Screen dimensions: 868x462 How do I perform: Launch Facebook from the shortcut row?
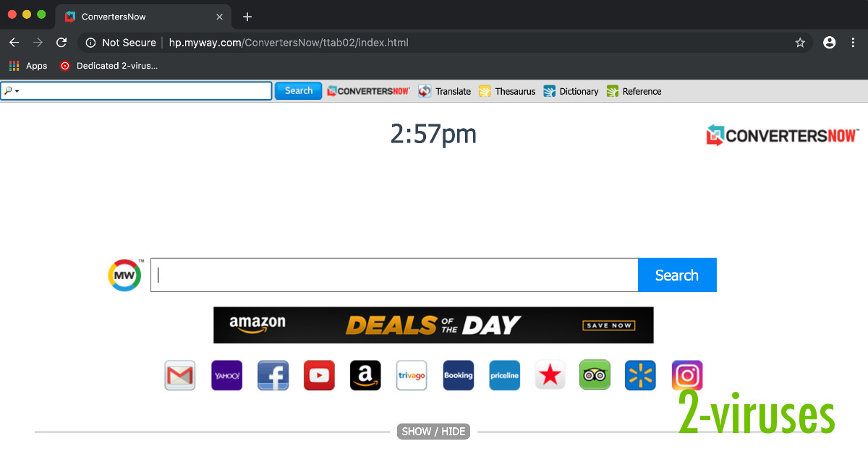click(x=273, y=375)
